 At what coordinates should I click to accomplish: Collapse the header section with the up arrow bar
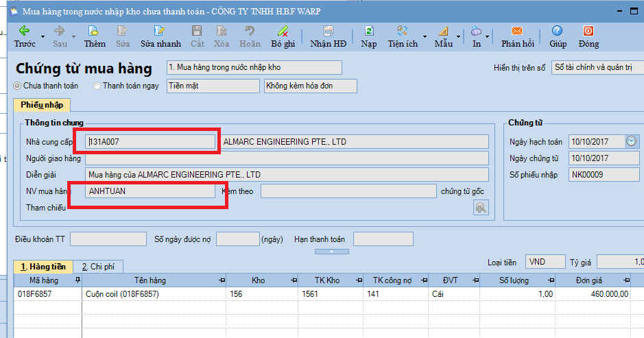coord(332,252)
